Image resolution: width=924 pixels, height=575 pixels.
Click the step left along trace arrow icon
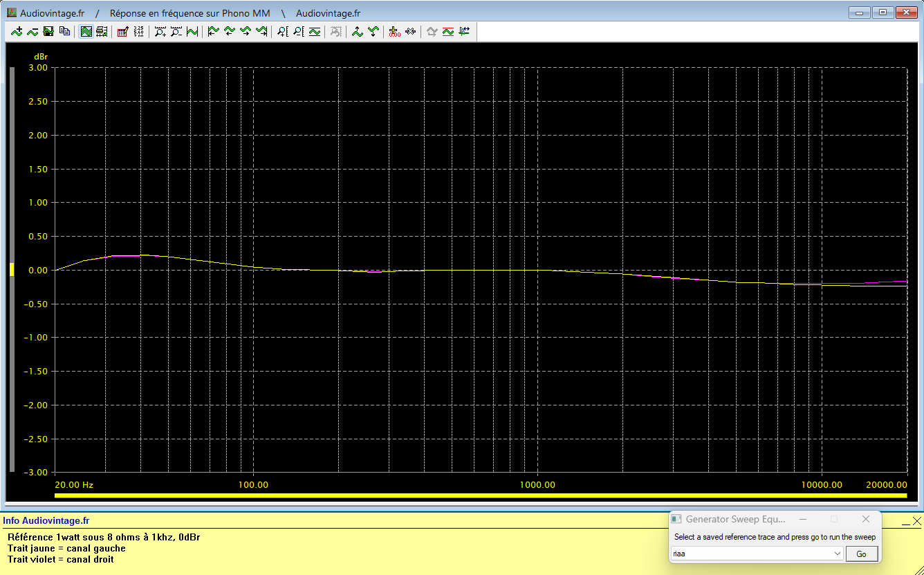click(230, 31)
